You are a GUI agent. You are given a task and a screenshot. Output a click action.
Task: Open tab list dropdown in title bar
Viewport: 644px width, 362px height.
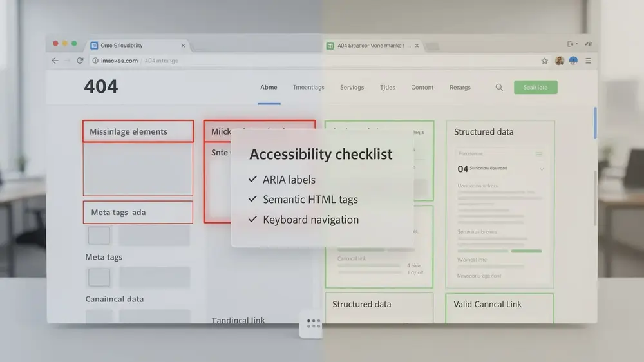point(572,44)
